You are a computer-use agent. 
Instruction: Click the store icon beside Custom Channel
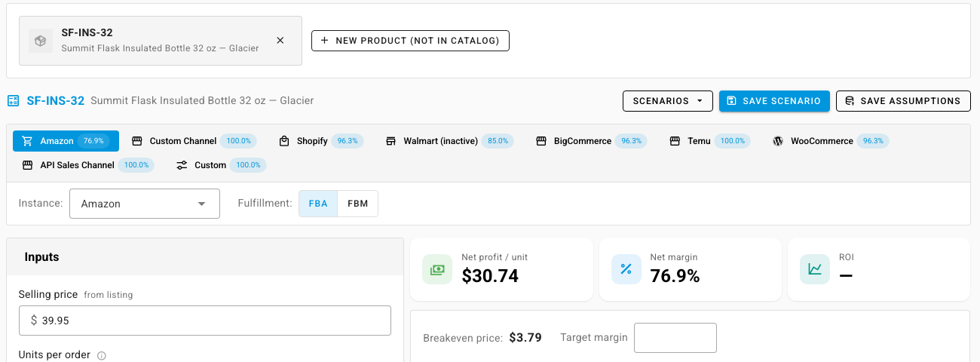click(x=137, y=141)
